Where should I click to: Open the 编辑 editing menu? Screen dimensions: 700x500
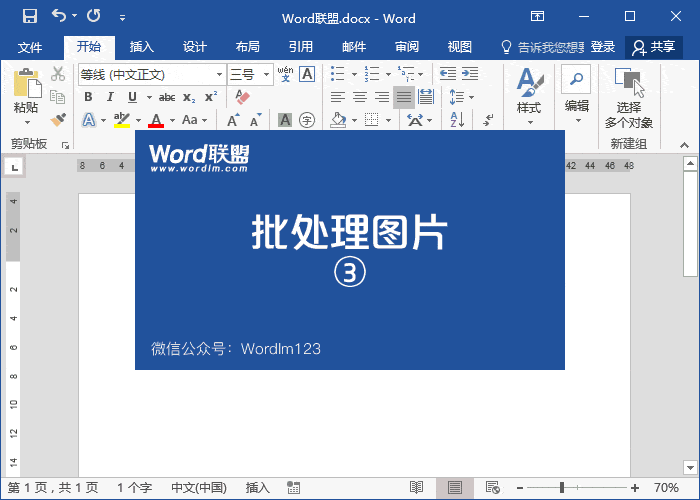tap(576, 95)
